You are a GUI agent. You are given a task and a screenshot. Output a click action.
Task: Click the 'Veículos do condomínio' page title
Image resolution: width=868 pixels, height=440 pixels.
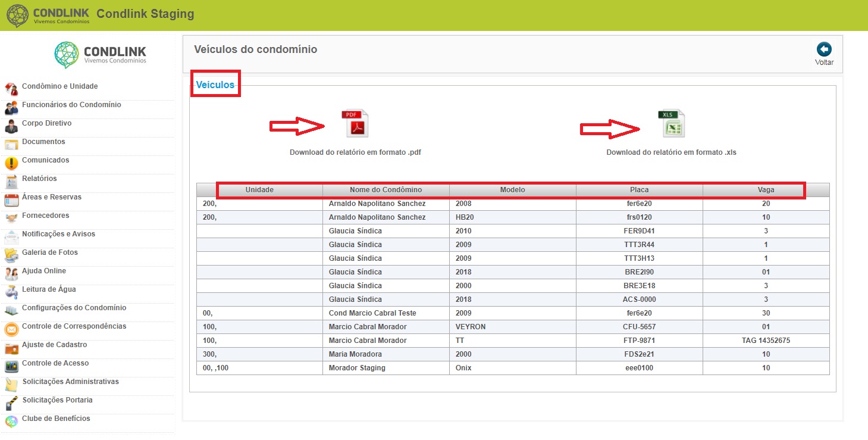point(256,49)
